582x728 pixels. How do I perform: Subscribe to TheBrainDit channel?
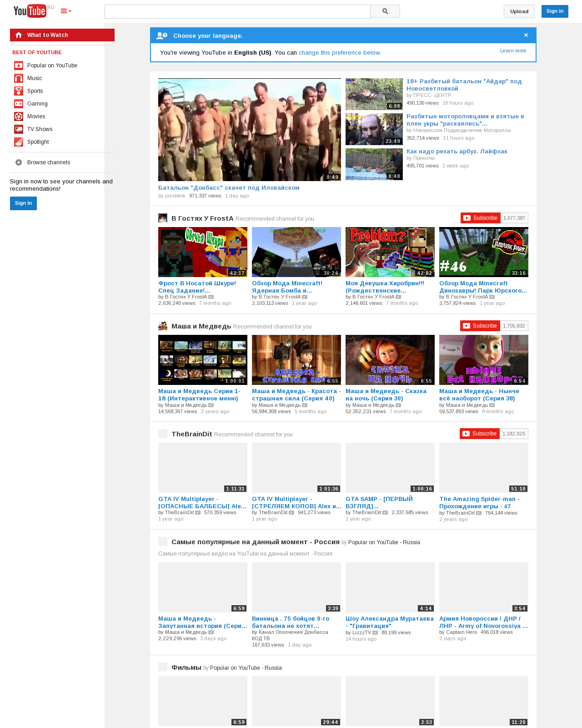click(480, 434)
